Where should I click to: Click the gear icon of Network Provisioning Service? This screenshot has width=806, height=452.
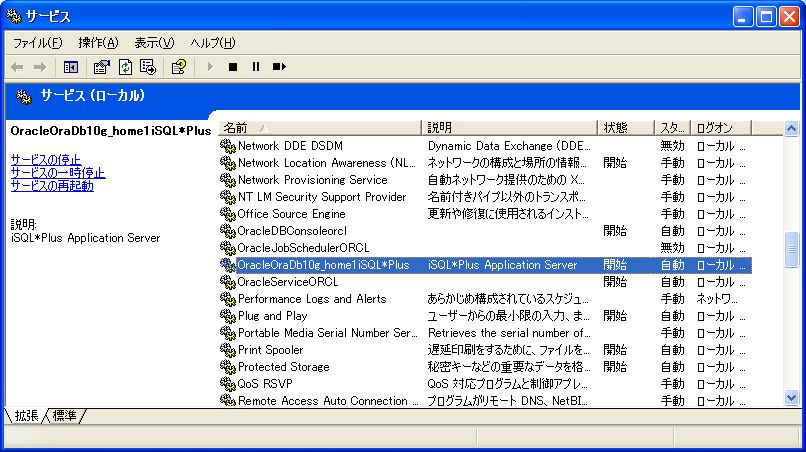click(x=227, y=180)
